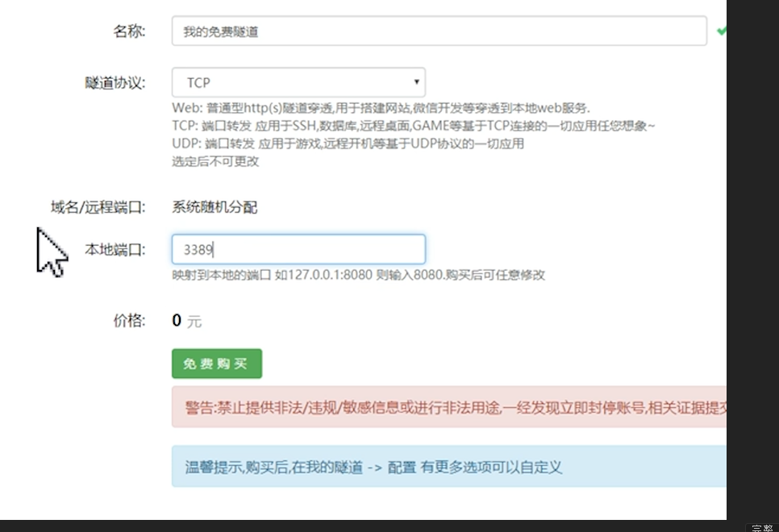The height and width of the screenshot is (532, 779).
Task: Click the 名称 label
Action: 129,31
